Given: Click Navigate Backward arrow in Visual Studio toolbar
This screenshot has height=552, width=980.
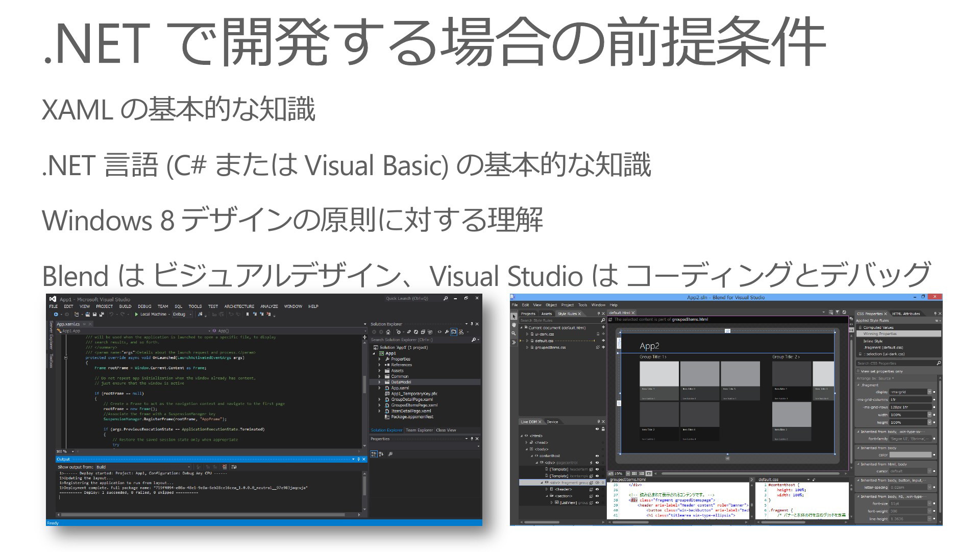Looking at the screenshot, I should pyautogui.click(x=56, y=314).
